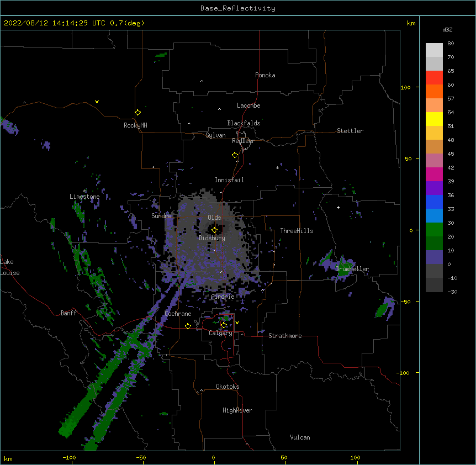Image resolution: width=476 pixels, height=465 pixels.
Task: Click the yellow V marker northeast of Calgary
Action: (x=237, y=323)
